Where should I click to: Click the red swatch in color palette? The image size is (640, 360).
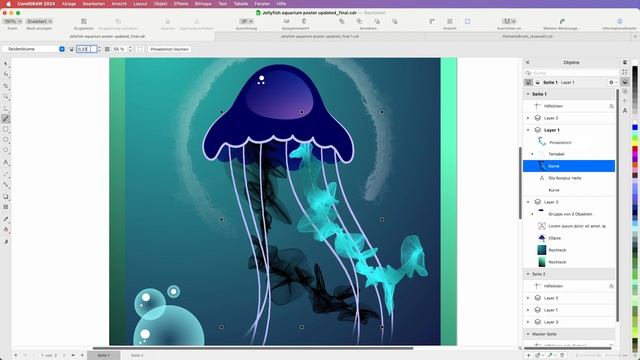click(x=635, y=149)
